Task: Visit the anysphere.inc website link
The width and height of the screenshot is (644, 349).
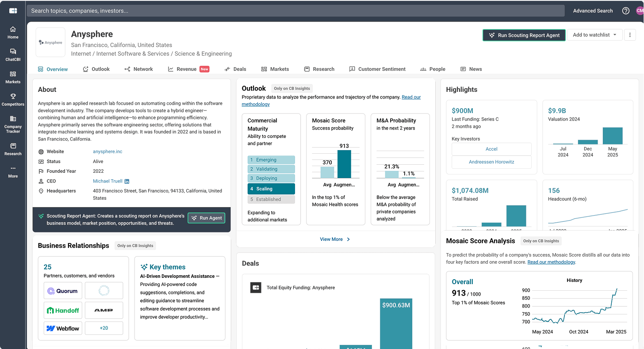Action: 107,151
